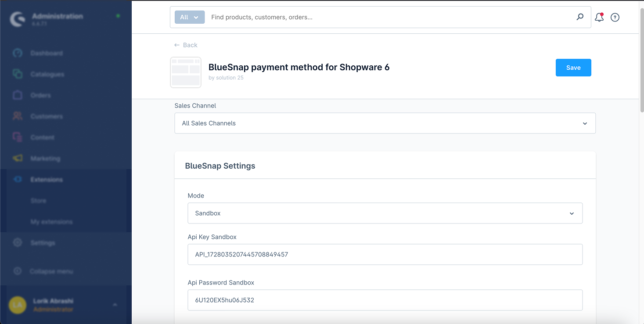The image size is (644, 324).
Task: Click the Back link
Action: tap(186, 45)
